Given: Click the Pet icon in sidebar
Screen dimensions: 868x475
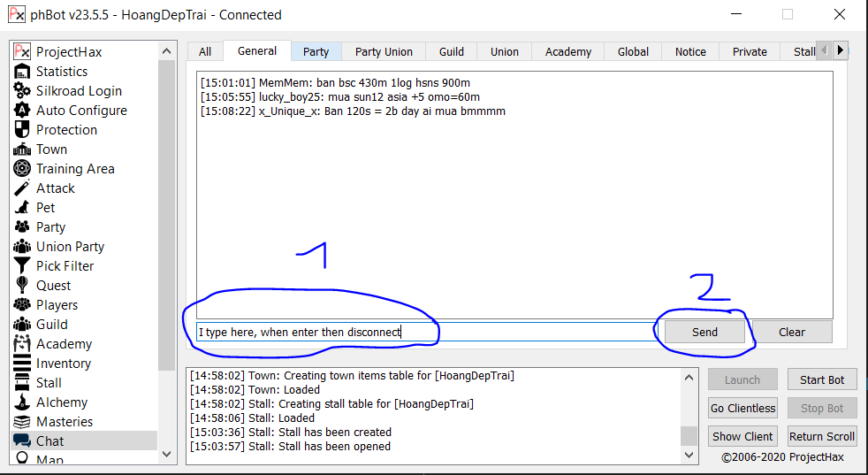Looking at the screenshot, I should 22,208.
